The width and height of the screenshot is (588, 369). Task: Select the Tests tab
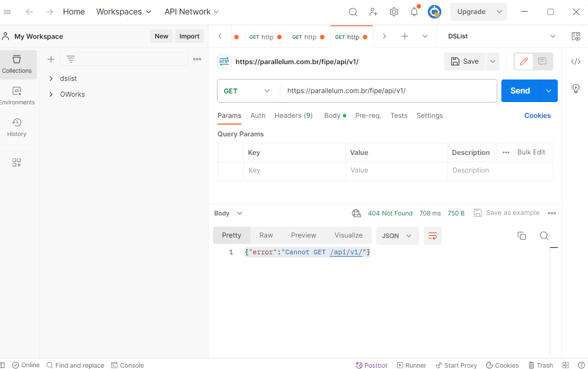pos(399,116)
